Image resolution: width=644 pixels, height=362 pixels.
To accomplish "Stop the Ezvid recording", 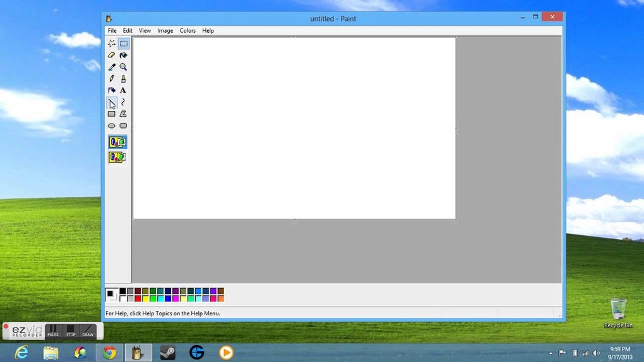I will (x=71, y=331).
